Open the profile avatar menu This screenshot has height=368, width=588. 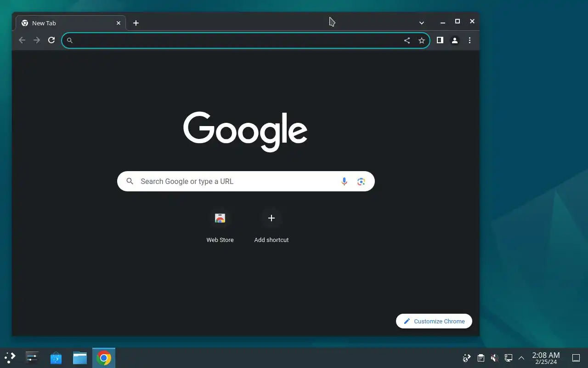click(x=455, y=40)
